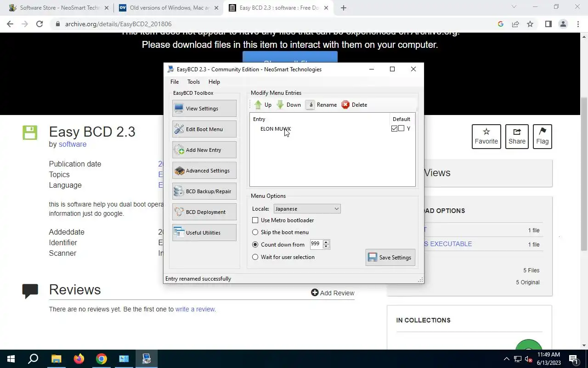Open Add New Entry section
The width and height of the screenshot is (588, 368).
coord(204,150)
